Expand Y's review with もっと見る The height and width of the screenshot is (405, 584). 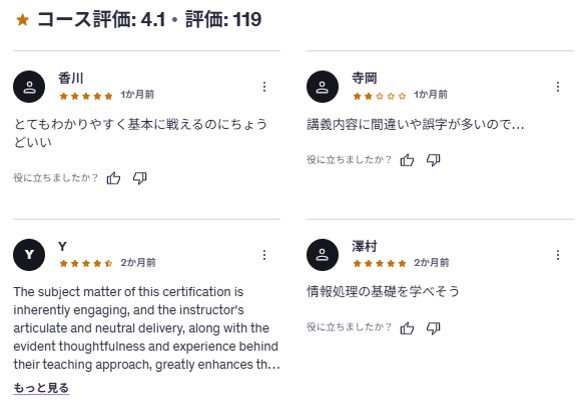click(41, 388)
